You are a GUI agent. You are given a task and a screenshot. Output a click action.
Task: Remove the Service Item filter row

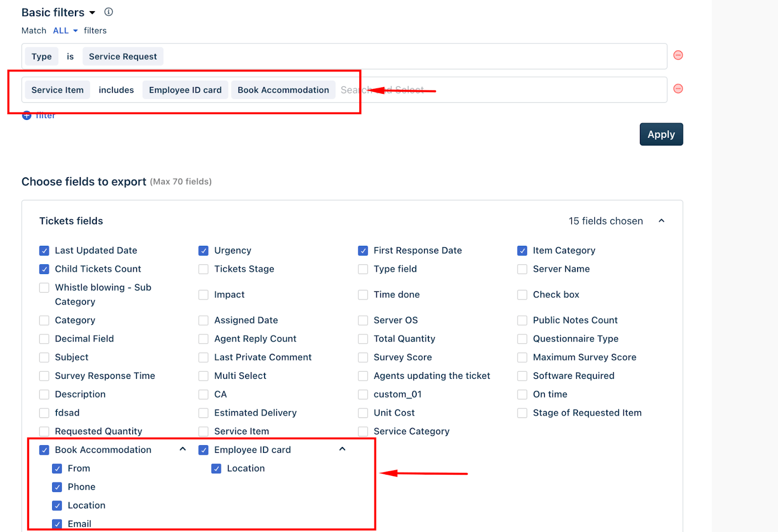click(x=678, y=89)
